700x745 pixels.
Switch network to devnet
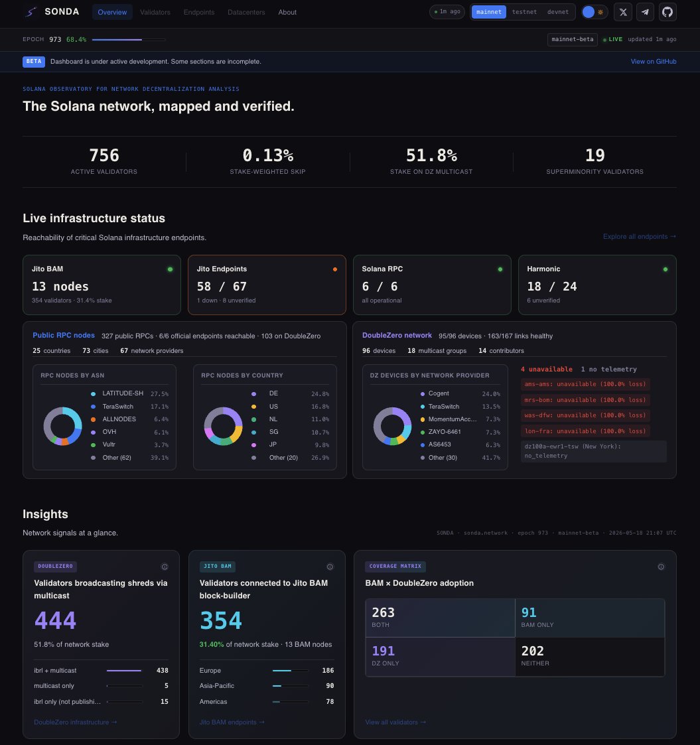pyautogui.click(x=558, y=12)
